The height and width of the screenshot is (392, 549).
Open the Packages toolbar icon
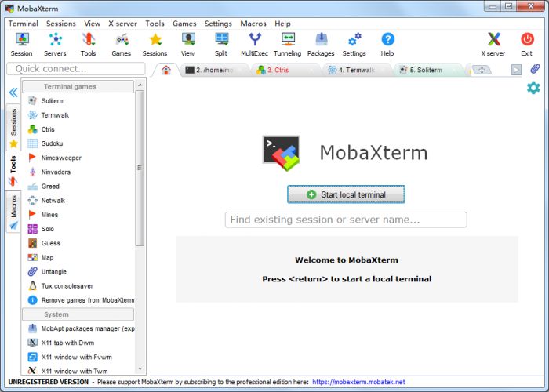[321, 45]
